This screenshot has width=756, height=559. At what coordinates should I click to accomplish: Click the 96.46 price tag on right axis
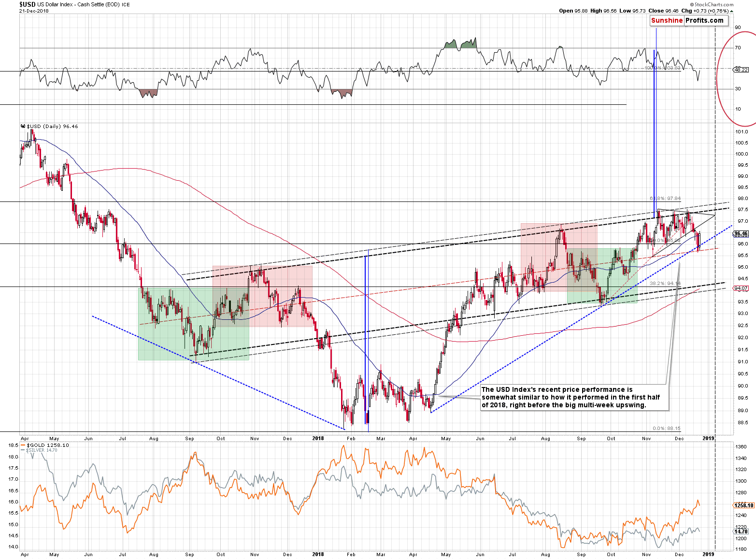pyautogui.click(x=741, y=233)
